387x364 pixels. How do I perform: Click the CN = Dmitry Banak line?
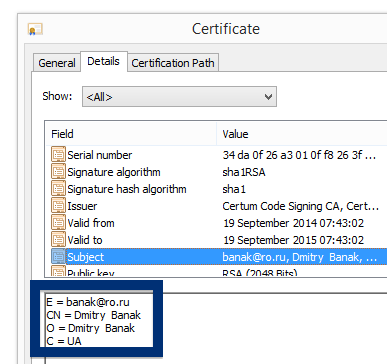point(94,315)
